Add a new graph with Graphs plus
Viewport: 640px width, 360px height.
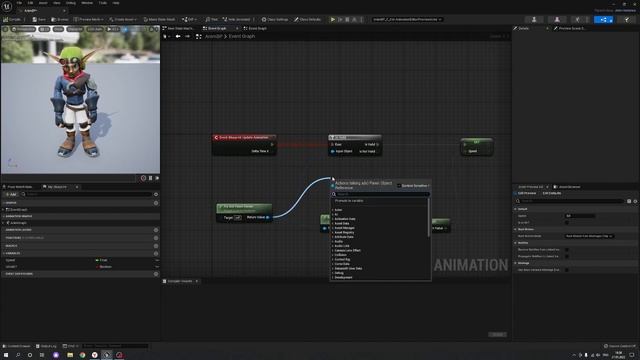[x=156, y=203]
